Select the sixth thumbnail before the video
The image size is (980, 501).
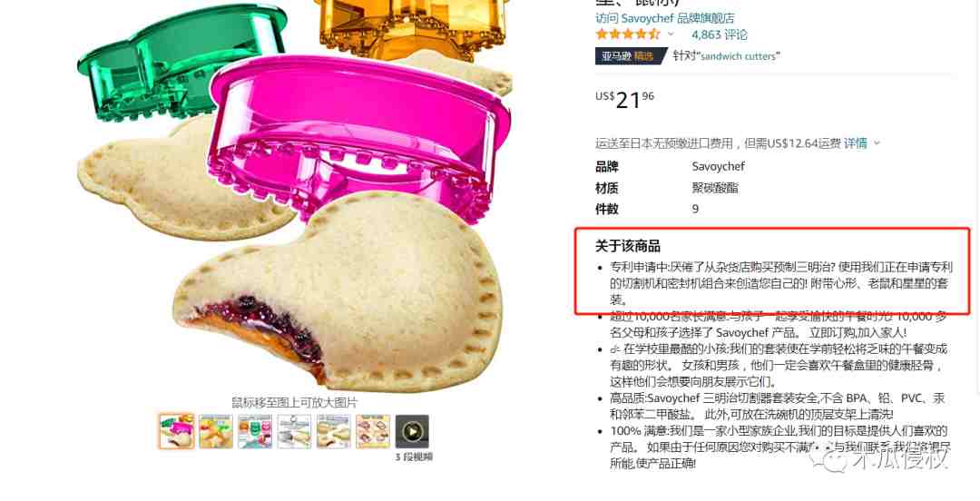pyautogui.click(x=373, y=432)
